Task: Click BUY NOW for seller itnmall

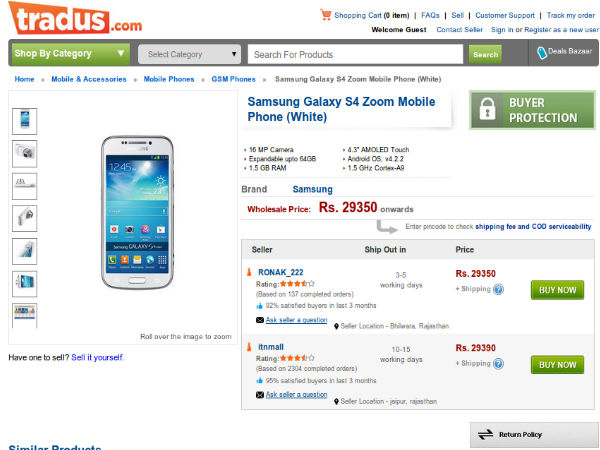Action: coord(557,365)
